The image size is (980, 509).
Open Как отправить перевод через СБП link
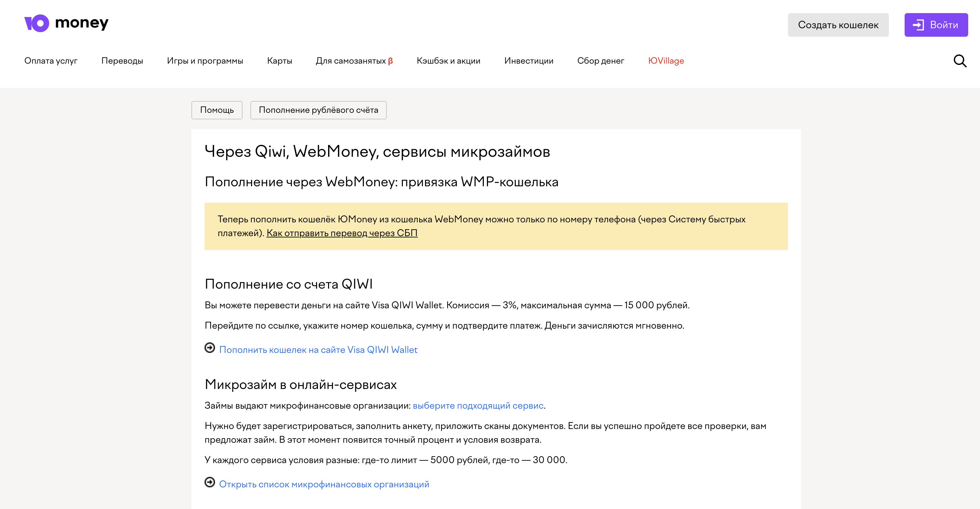[x=342, y=233]
